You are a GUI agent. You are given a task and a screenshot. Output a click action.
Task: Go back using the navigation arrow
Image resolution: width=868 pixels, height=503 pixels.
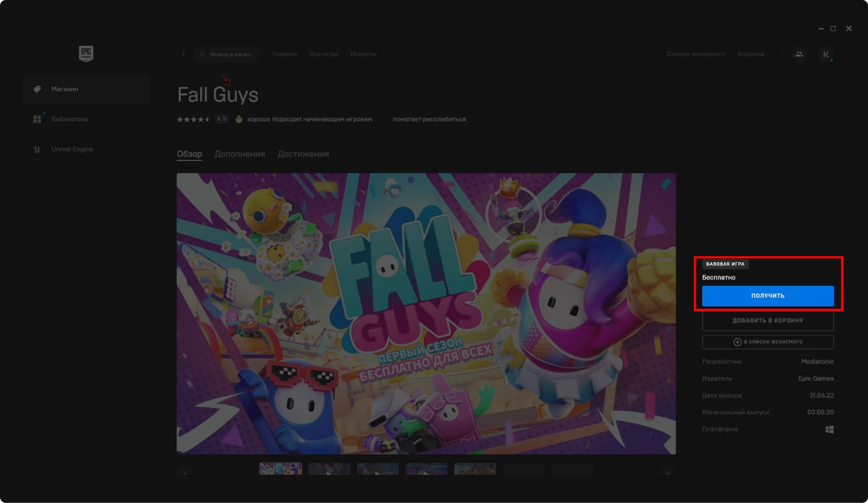(x=183, y=54)
